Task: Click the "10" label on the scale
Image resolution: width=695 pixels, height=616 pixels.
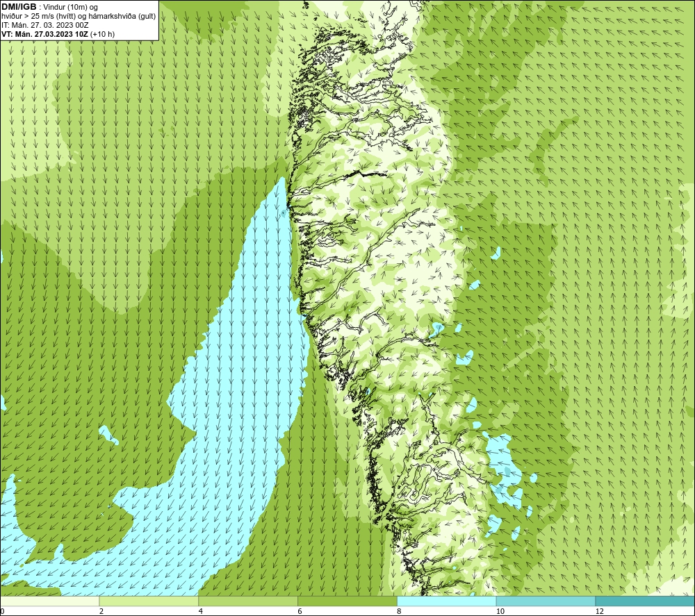Action: tap(500, 611)
